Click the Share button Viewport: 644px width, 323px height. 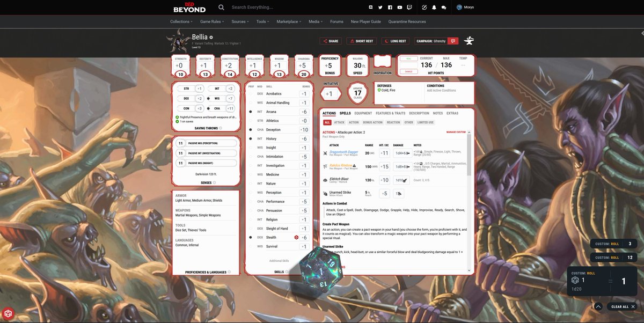(331, 41)
